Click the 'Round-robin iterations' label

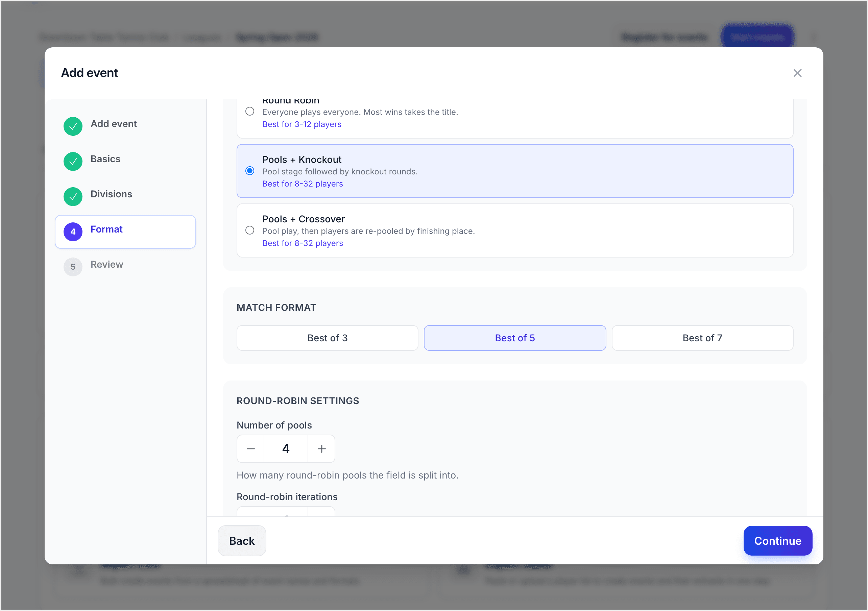coord(287,497)
